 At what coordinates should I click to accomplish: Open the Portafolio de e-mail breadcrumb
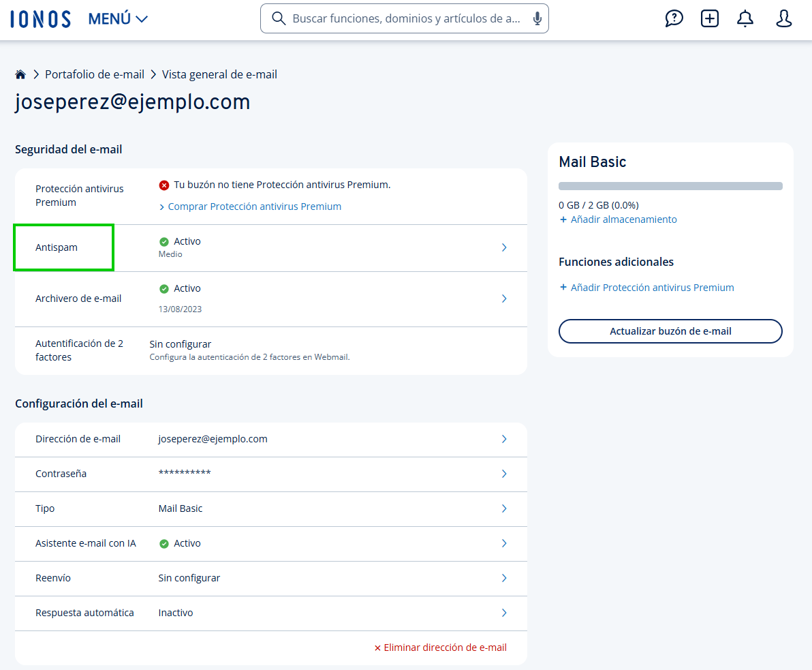tap(95, 74)
